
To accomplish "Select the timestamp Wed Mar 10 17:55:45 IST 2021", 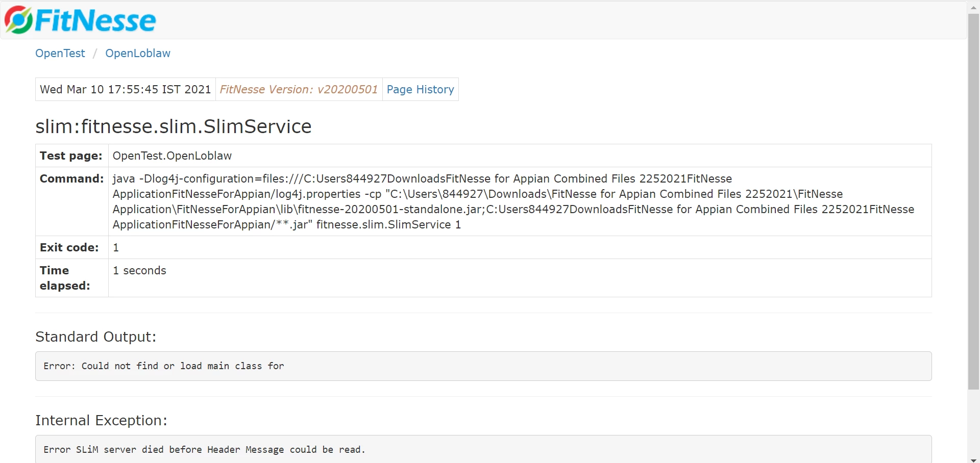I will [x=126, y=90].
